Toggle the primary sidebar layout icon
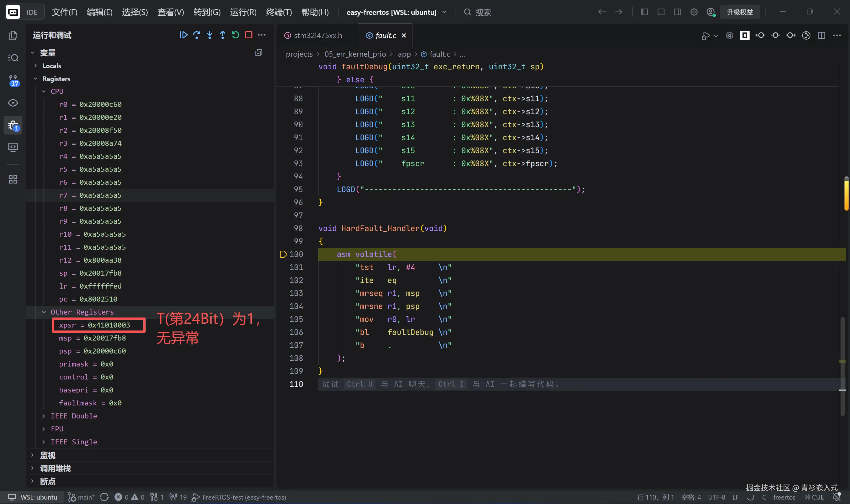Screen dimensions: 850x504 (x=644, y=12)
